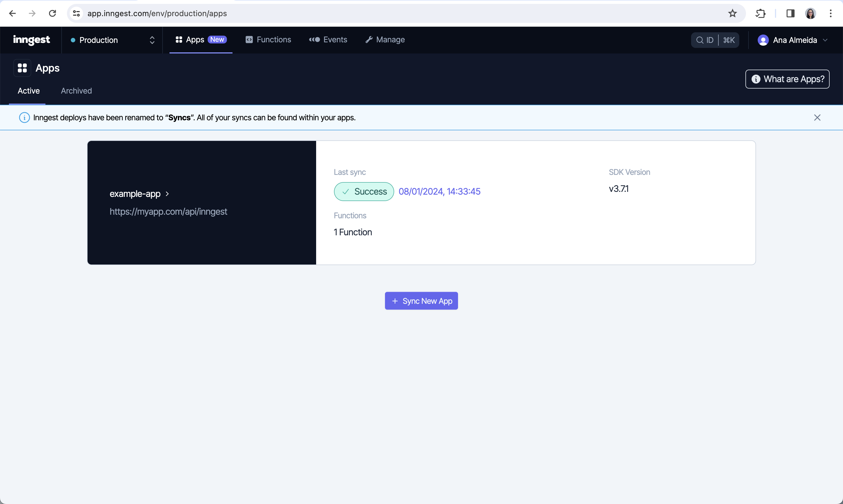
Task: Open the Manage wrench menu
Action: click(x=385, y=40)
